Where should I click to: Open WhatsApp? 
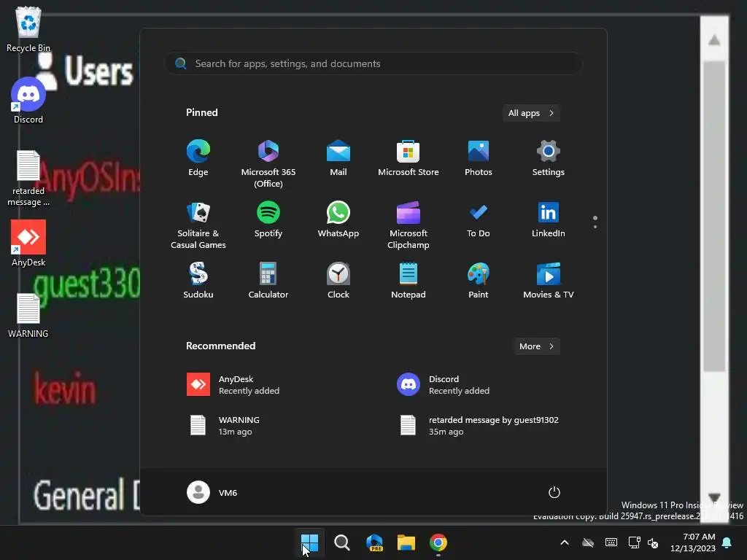[x=338, y=219]
